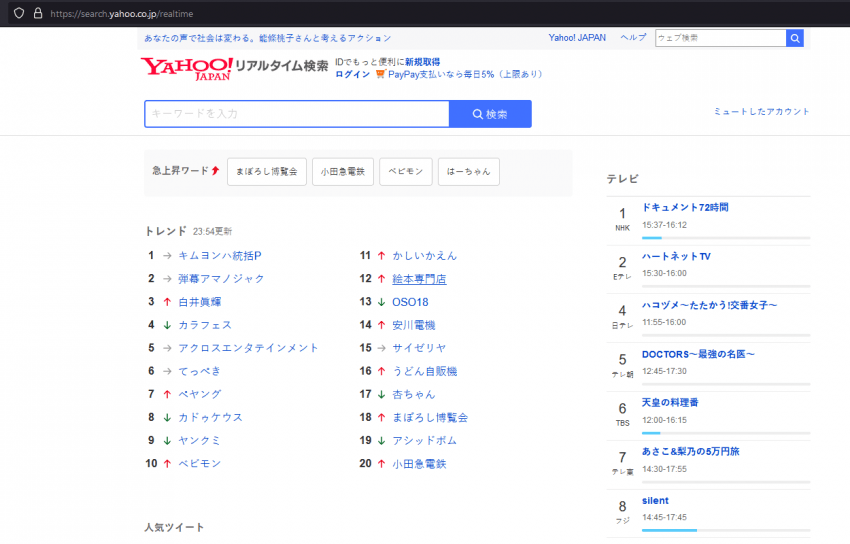Open TV program ハートネットTV
Image resolution: width=850 pixels, height=544 pixels.
676,256
